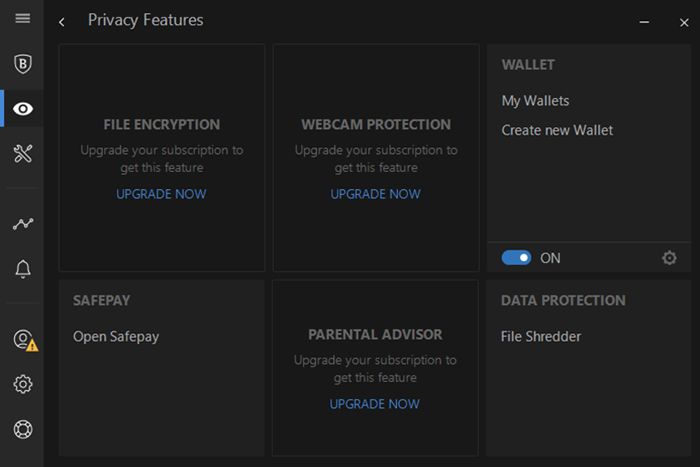Click Upgrade Now under File Encryption
Viewport: 700px width, 467px height.
point(161,194)
